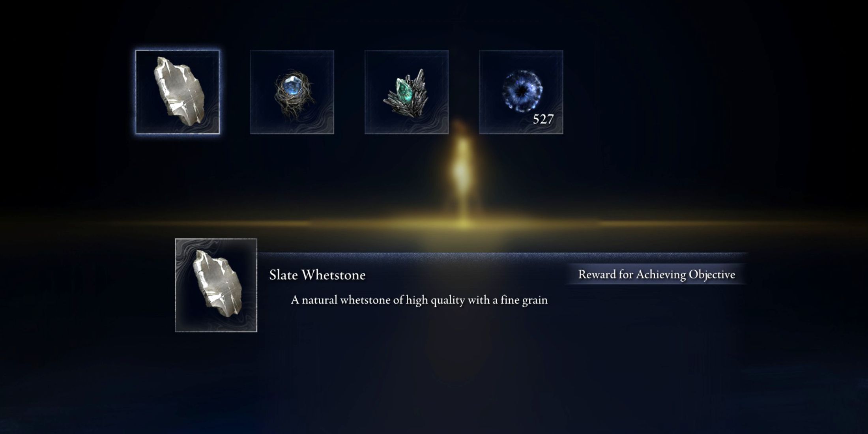Select the Slate Whetstone reward slot
The width and height of the screenshot is (868, 434).
[x=178, y=92]
